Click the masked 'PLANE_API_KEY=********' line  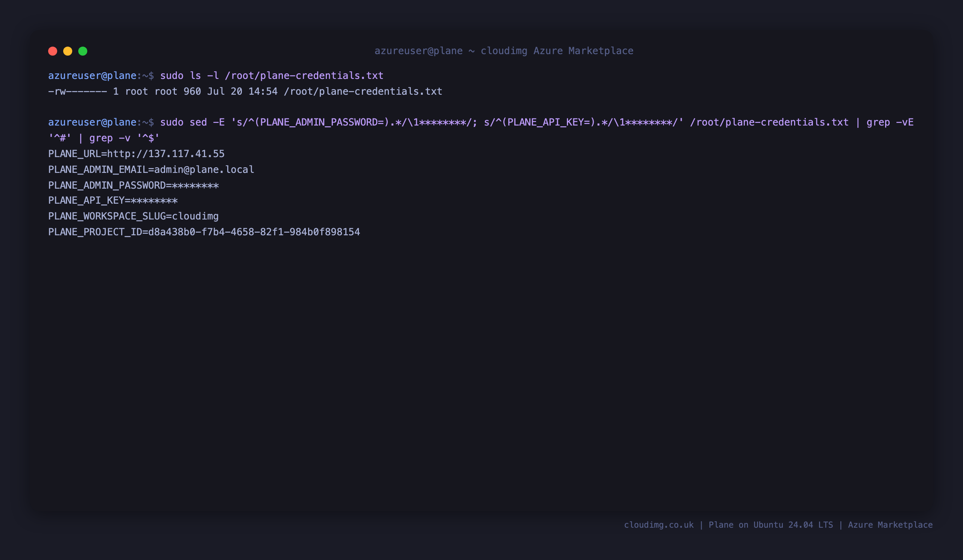(x=113, y=200)
